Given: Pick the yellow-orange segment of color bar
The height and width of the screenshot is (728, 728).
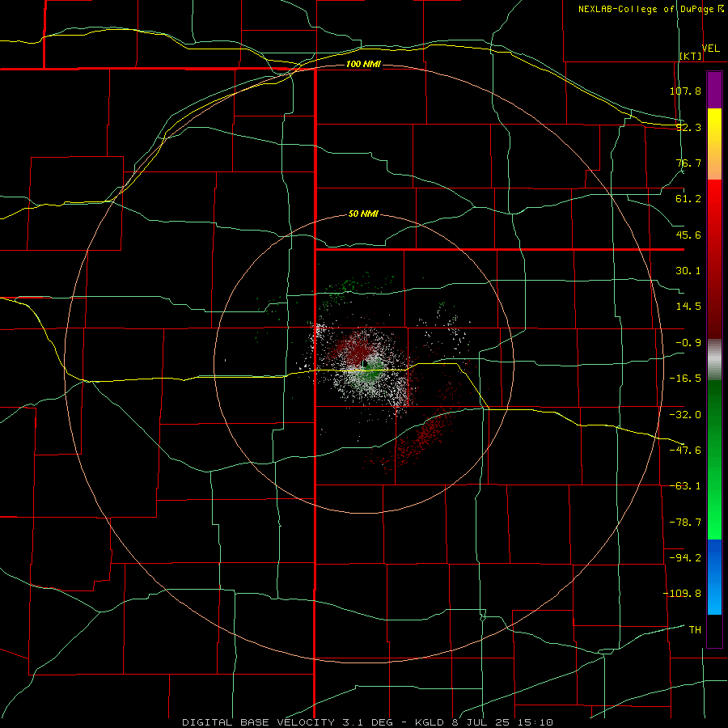Looking at the screenshot, I should click(714, 144).
